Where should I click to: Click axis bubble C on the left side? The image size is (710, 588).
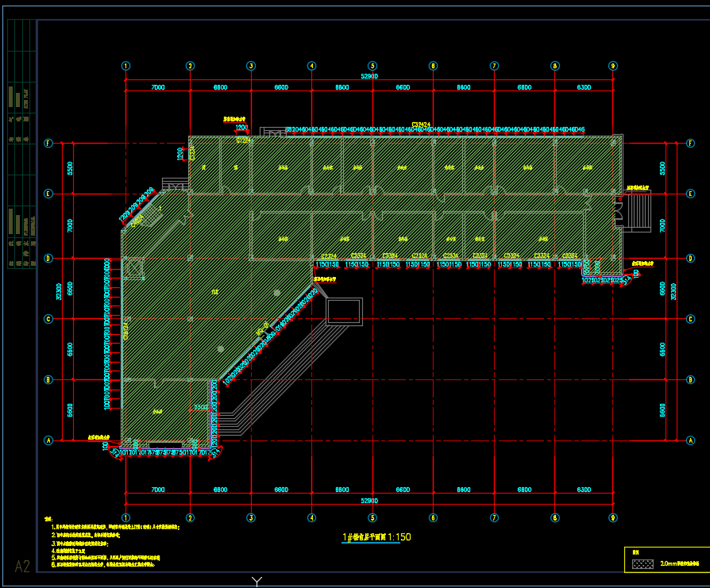(48, 319)
